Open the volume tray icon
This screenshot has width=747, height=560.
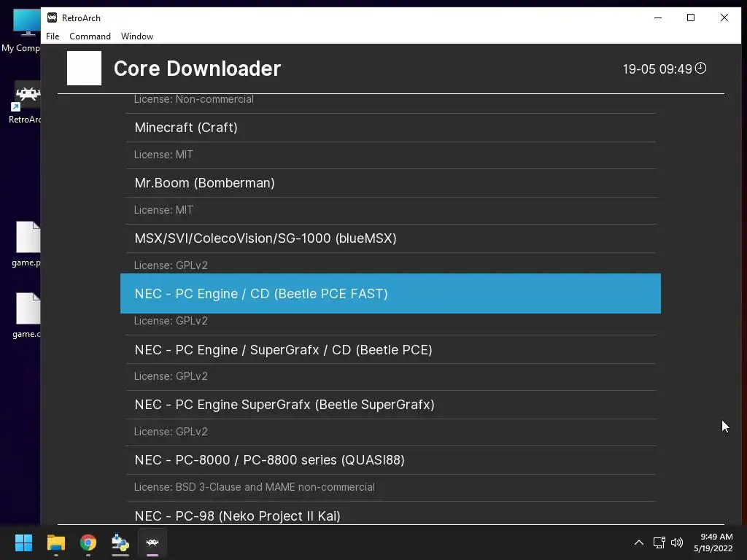pyautogui.click(x=677, y=542)
